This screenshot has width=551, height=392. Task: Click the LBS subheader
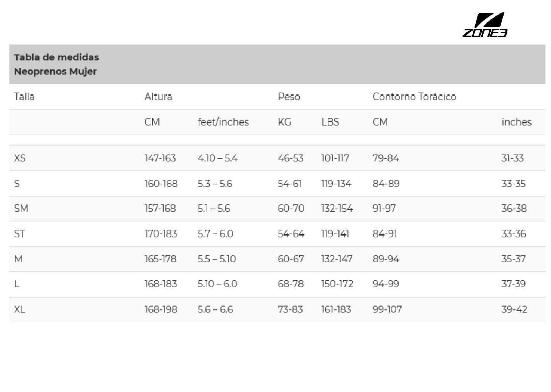[330, 122]
